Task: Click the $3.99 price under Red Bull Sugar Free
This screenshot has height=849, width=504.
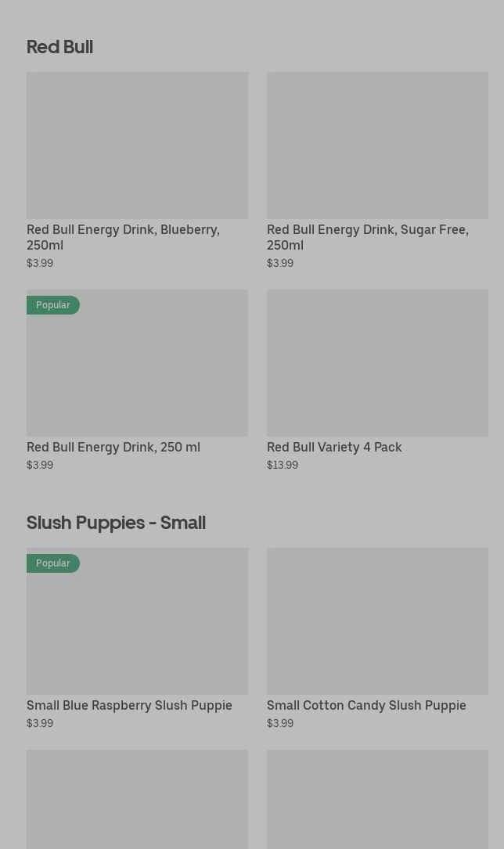Action: tap(280, 264)
